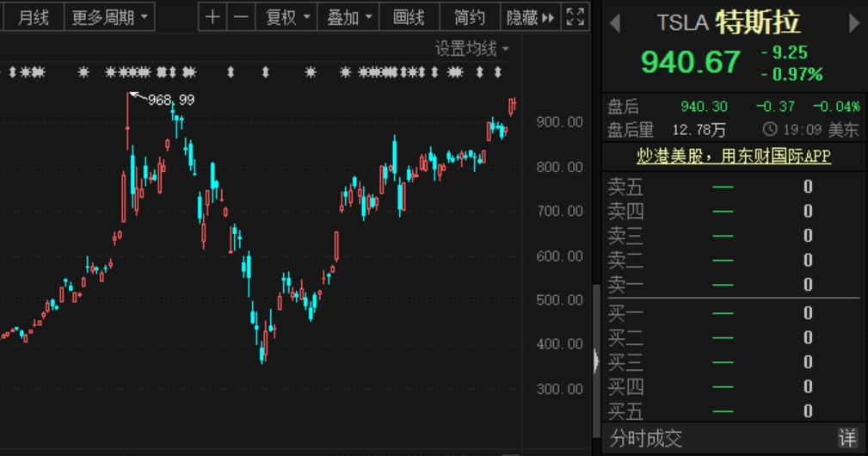Open the 复权 dropdown
This screenshot has width=868, height=456.
coord(287,16)
